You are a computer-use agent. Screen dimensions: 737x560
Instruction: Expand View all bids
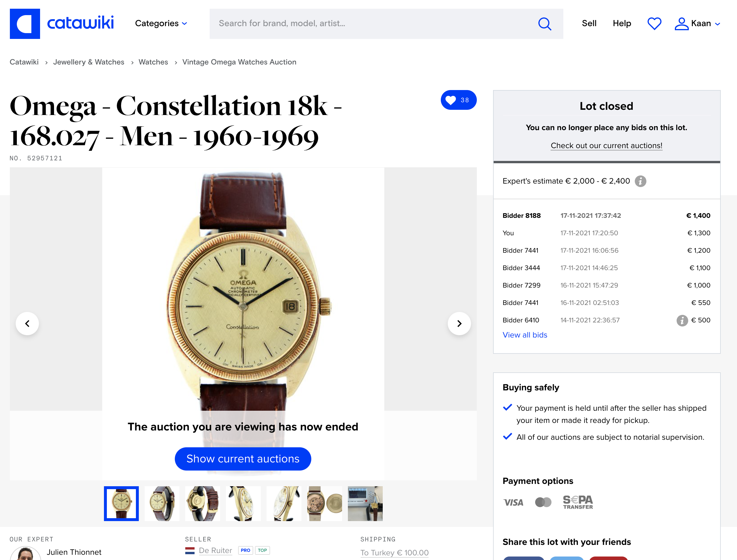[525, 335]
